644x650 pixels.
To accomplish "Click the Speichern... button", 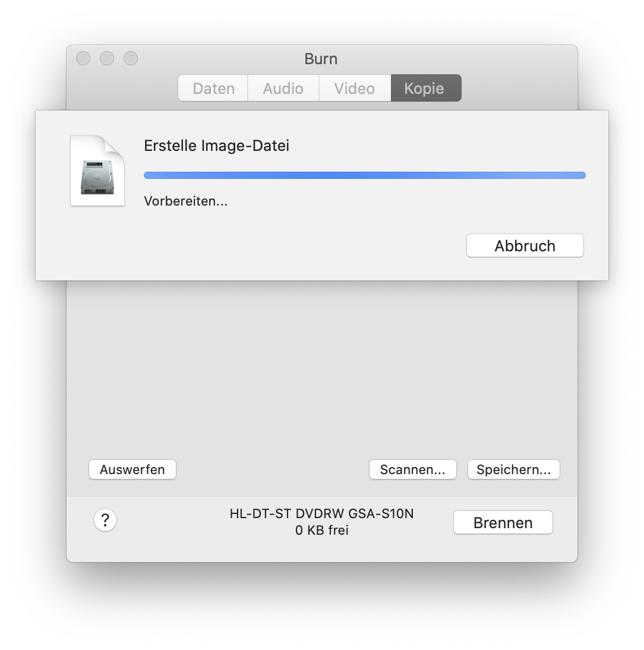I will [513, 469].
